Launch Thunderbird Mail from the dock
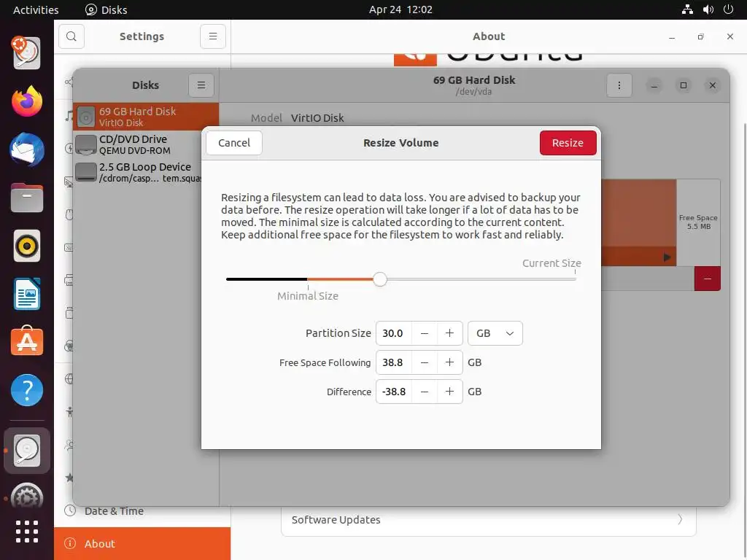Image resolution: width=747 pixels, height=560 pixels. pyautogui.click(x=27, y=149)
